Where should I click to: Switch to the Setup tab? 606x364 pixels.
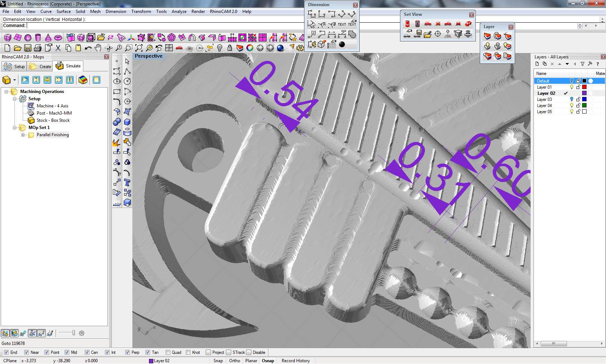click(14, 66)
